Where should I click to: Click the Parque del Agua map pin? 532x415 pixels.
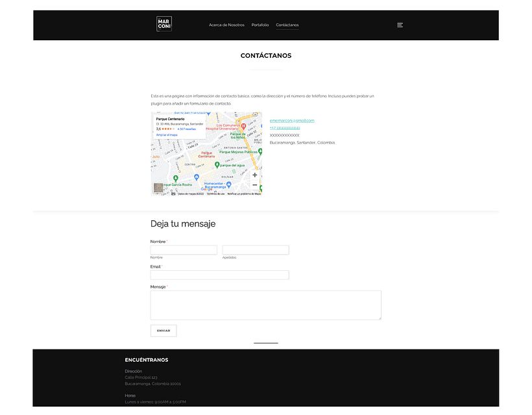(x=217, y=165)
